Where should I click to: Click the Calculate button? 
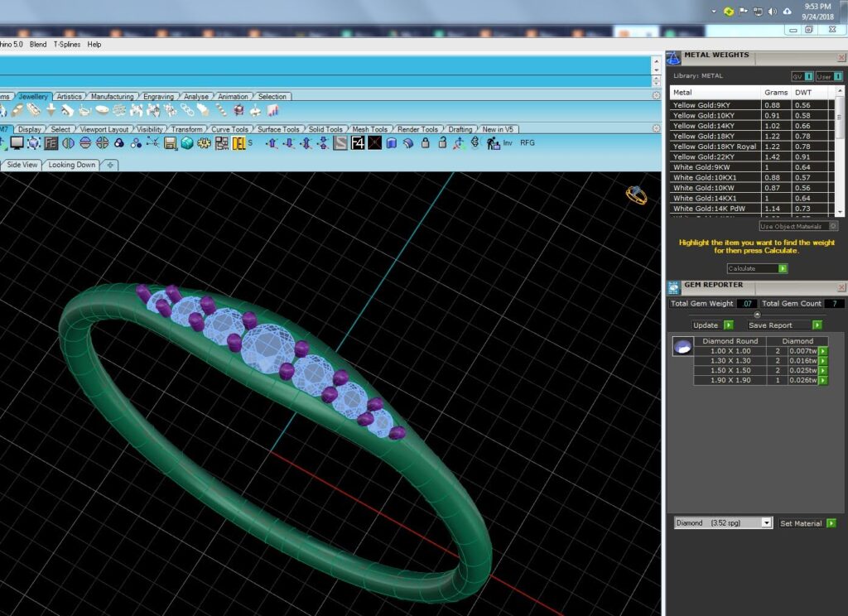point(757,268)
